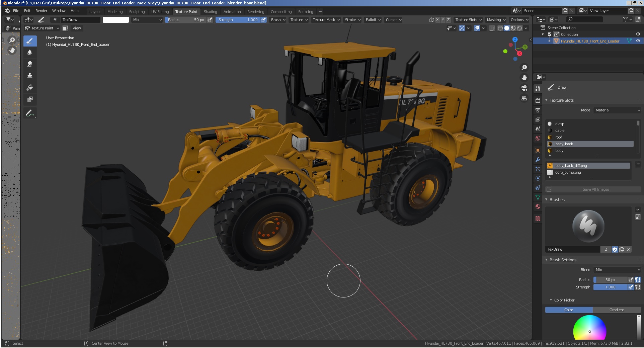Viewport: 644px width, 348px height.
Task: Select the Smear tool
Action: pos(30,64)
